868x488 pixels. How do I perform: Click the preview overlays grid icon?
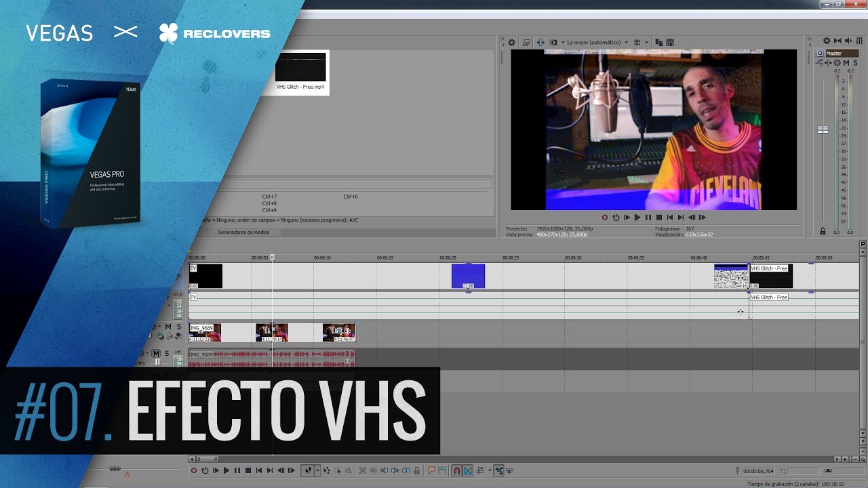coord(637,42)
